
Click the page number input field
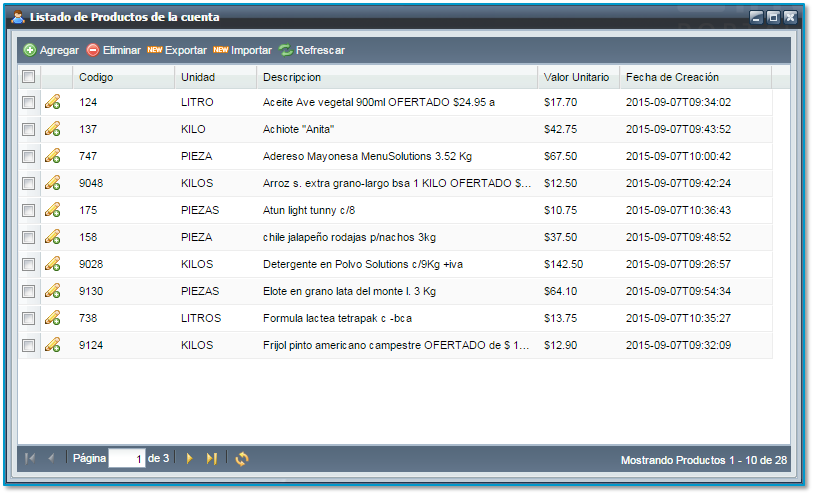click(x=127, y=459)
